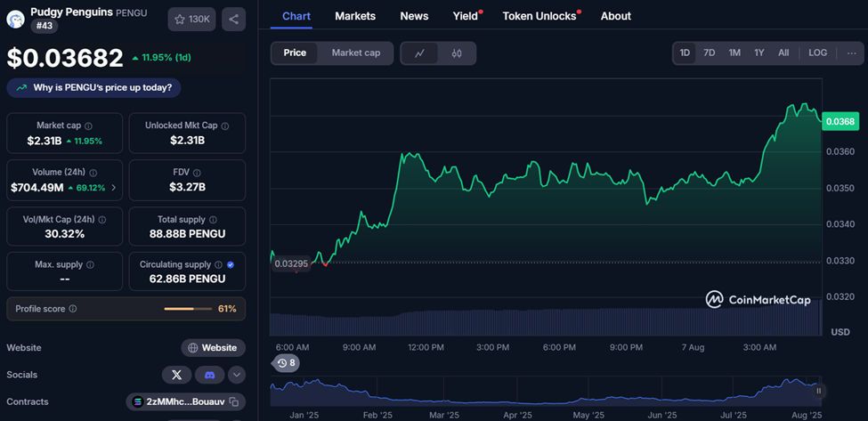Open the X (Twitter) social link
Image resolution: width=868 pixels, height=421 pixels.
pyautogui.click(x=176, y=375)
